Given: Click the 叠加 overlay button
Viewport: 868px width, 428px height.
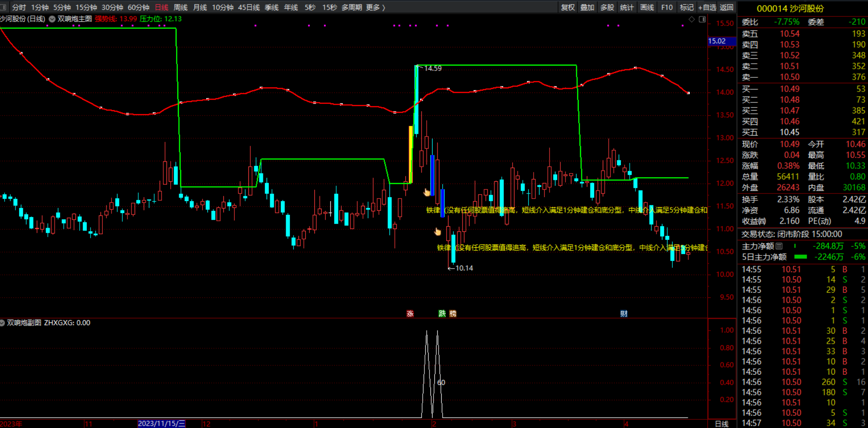Looking at the screenshot, I should tap(587, 7).
